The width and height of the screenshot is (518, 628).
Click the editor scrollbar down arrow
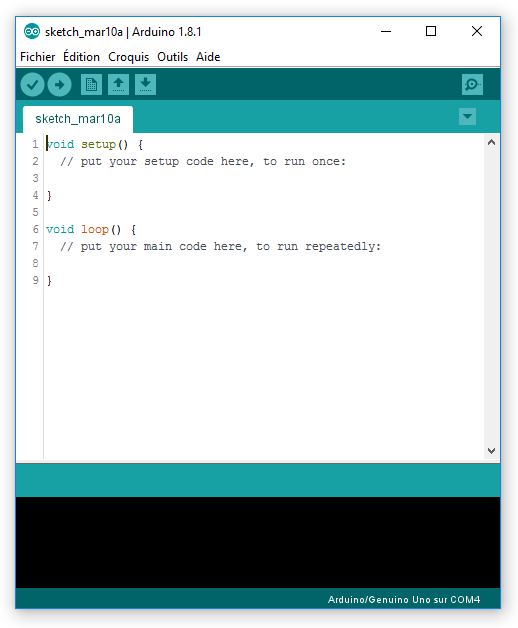[492, 451]
